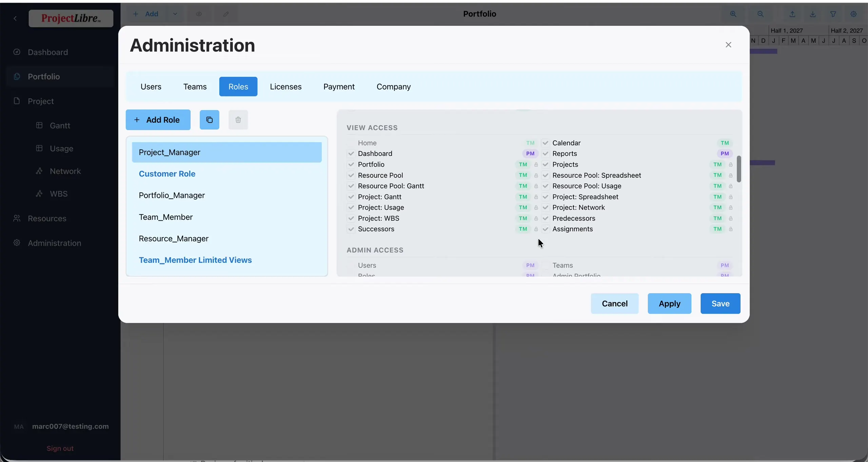Click the Add Role button

158,120
